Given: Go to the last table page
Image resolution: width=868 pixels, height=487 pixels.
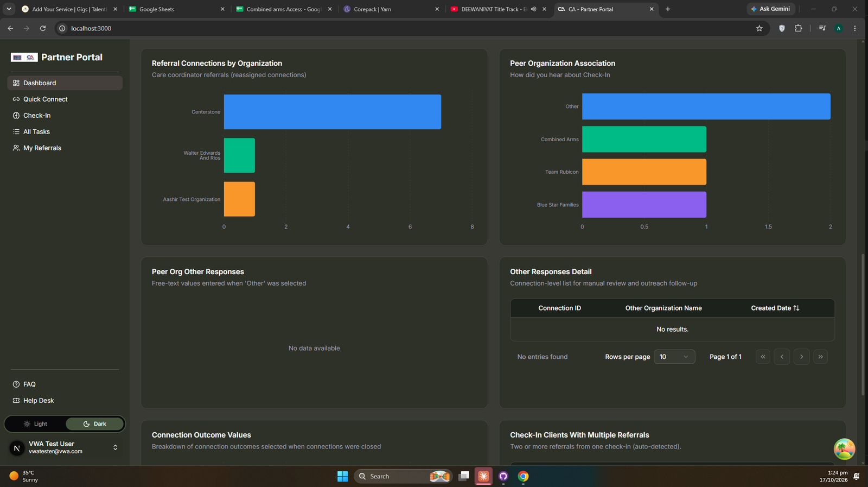Looking at the screenshot, I should point(820,357).
